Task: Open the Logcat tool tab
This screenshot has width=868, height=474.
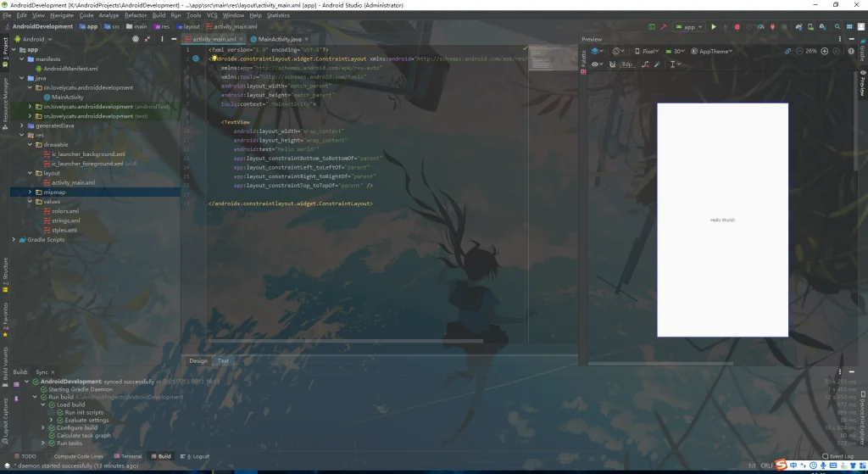Action: (x=195, y=456)
